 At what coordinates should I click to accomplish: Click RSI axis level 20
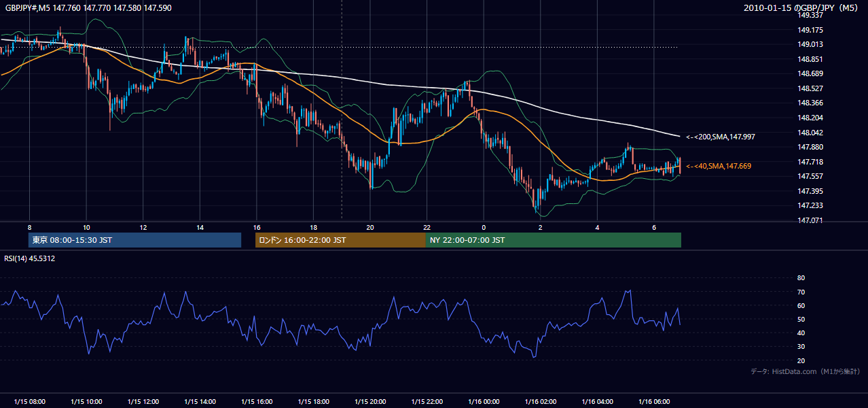click(801, 360)
